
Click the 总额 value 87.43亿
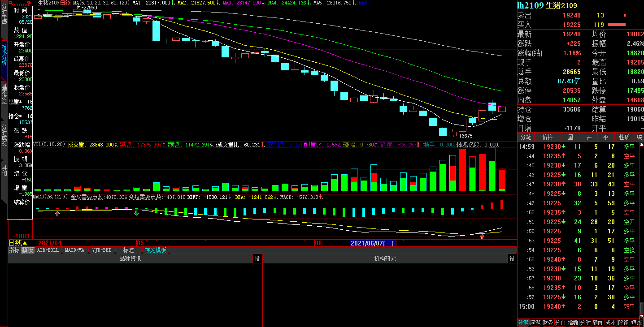click(x=569, y=82)
